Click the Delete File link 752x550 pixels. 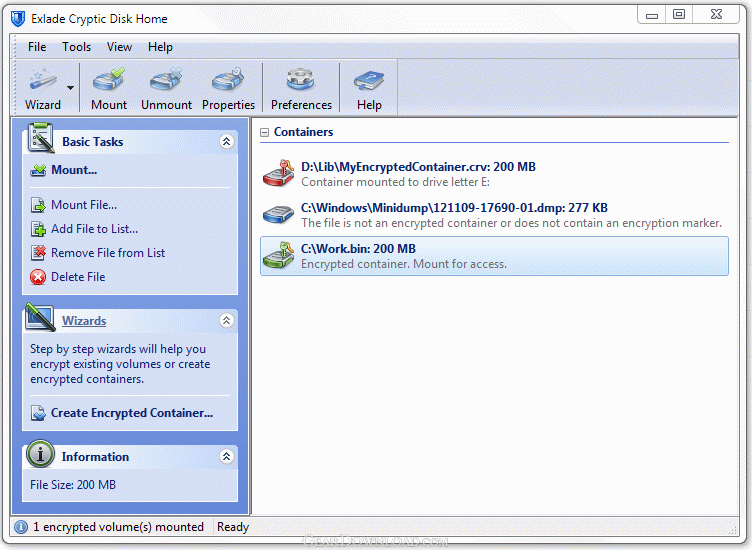click(78, 277)
